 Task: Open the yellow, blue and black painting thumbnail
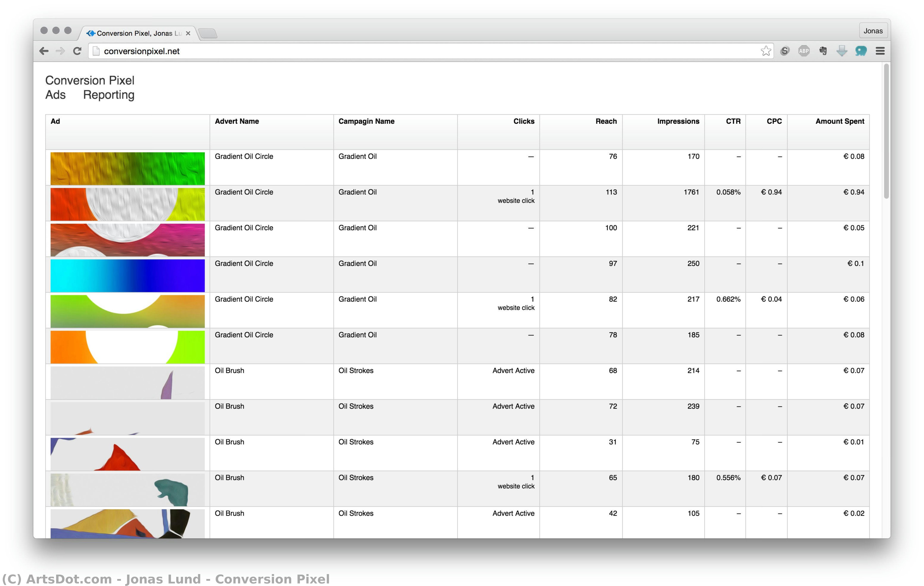[128, 524]
